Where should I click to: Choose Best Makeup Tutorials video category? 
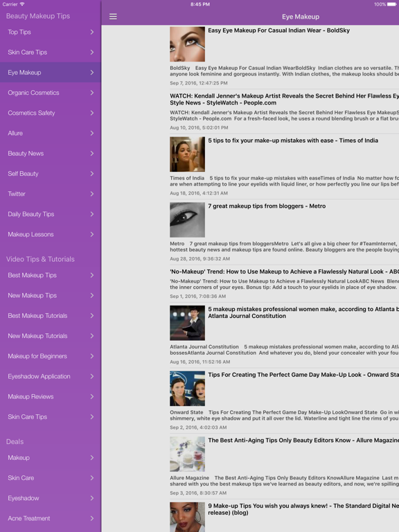pos(51,316)
